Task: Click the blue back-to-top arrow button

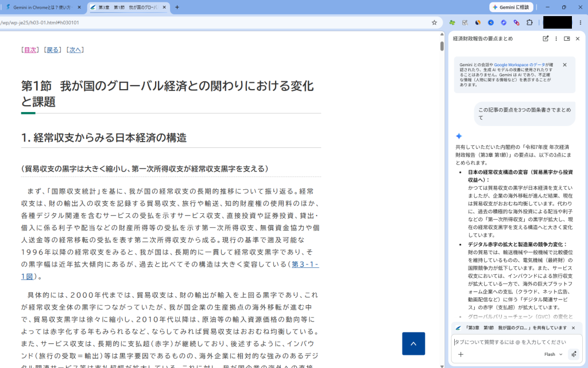Action: click(413, 344)
